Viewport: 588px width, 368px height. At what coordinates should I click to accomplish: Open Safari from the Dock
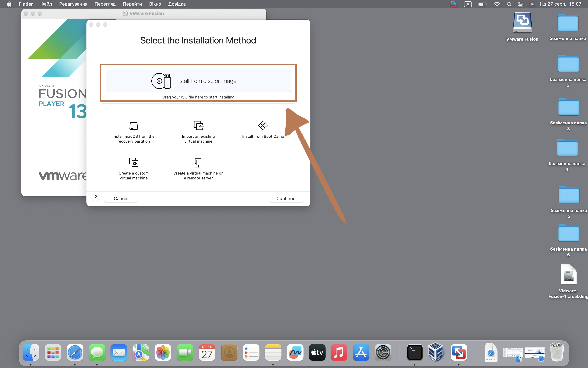pos(75,352)
